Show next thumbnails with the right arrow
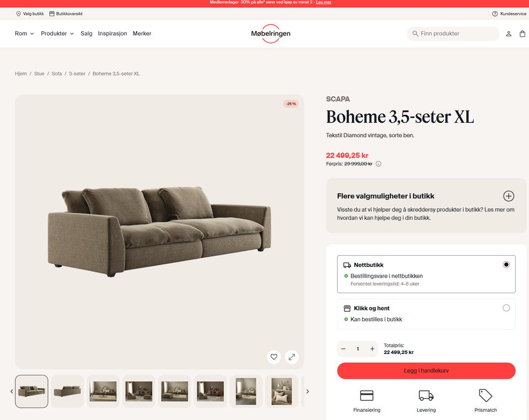The width and height of the screenshot is (529, 420). pos(307,391)
